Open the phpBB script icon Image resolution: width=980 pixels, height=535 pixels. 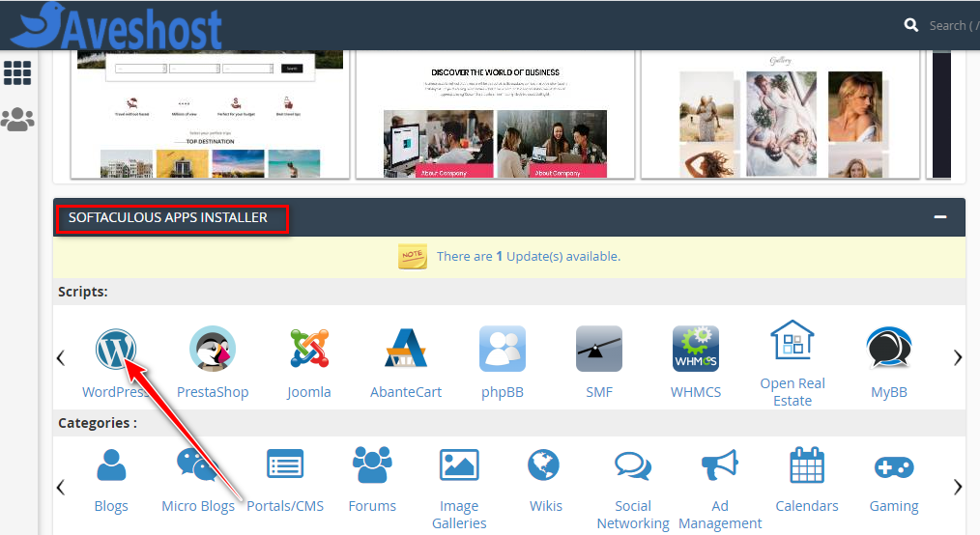click(503, 349)
